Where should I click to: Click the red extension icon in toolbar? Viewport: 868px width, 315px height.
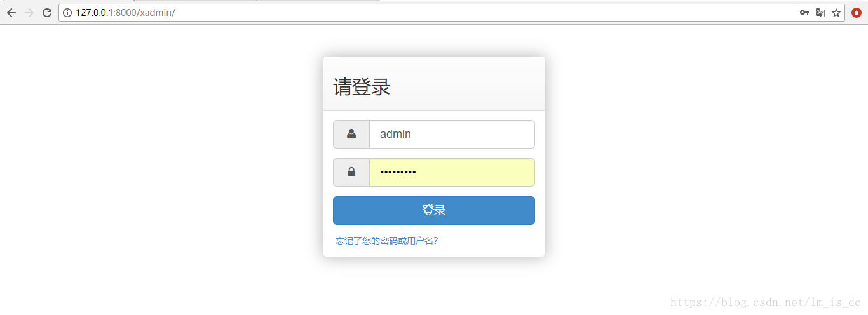(857, 13)
